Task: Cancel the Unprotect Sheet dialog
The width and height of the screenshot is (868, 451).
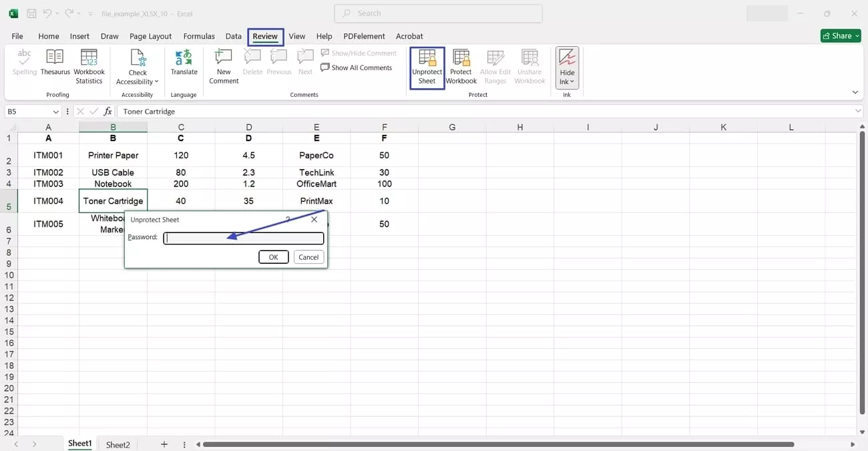Action: click(x=308, y=257)
